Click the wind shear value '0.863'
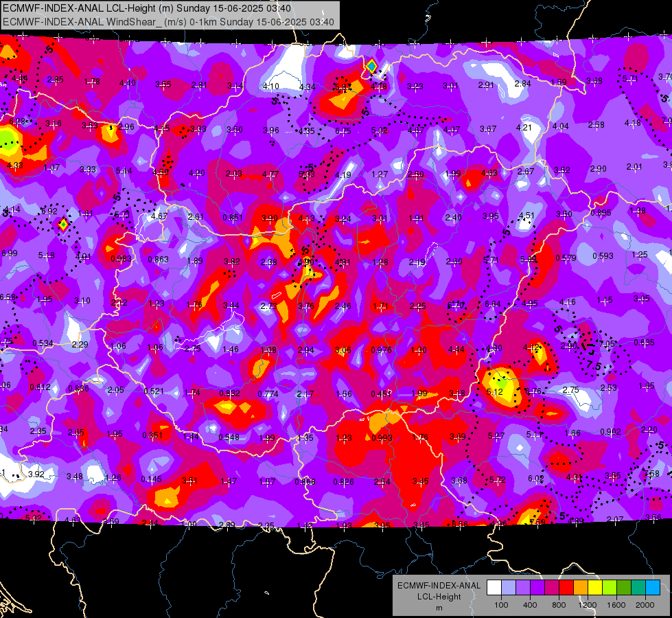Screen dimensions: 672x618 point(158,260)
